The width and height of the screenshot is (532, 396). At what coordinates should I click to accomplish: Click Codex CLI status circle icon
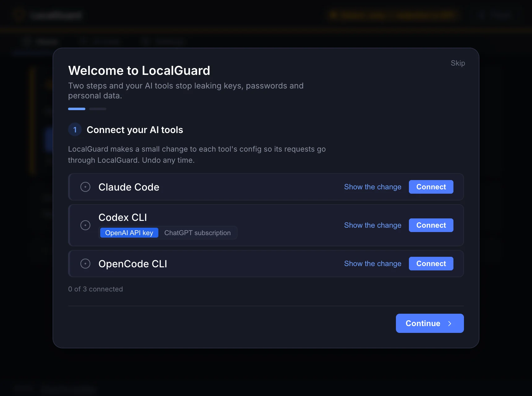tap(85, 225)
